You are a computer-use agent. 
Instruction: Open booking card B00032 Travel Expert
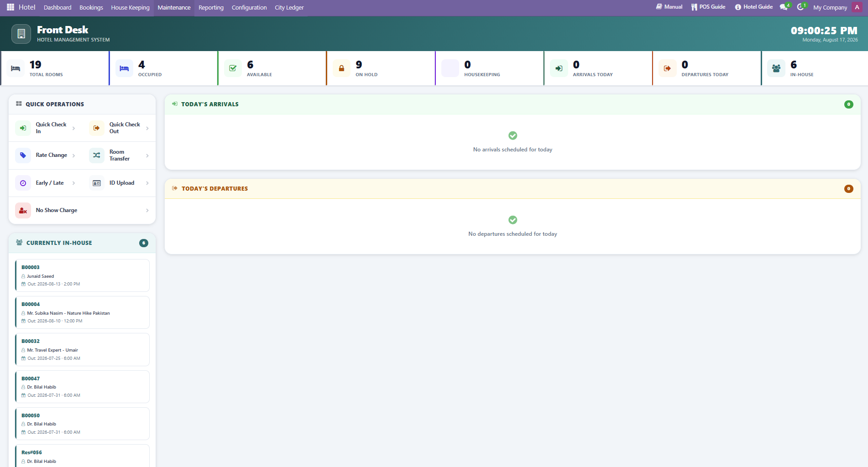pyautogui.click(x=82, y=349)
